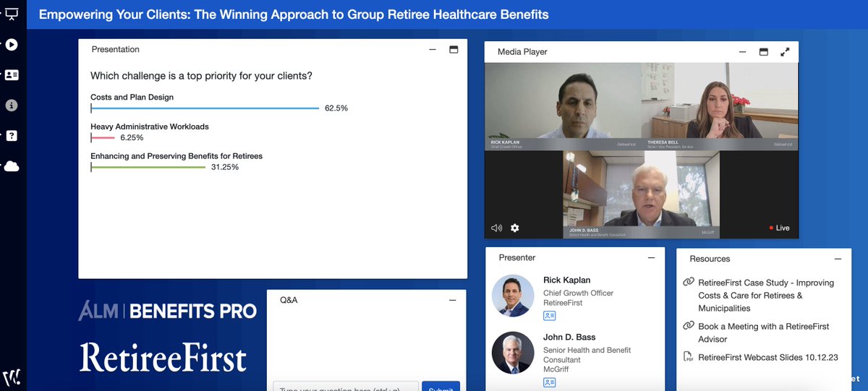
Task: Open the Q&A question mark sidebar icon
Action: (12, 136)
